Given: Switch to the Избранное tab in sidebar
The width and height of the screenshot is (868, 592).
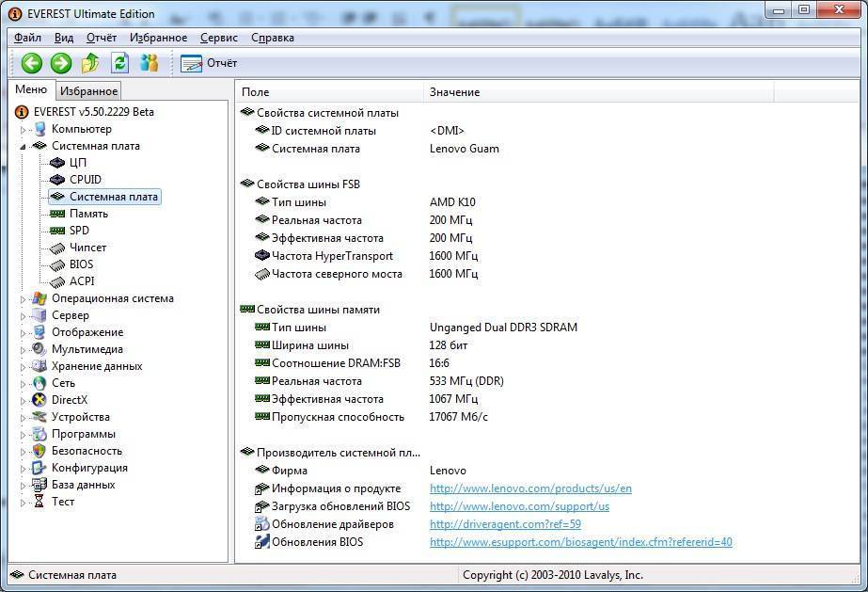Looking at the screenshot, I should [88, 90].
